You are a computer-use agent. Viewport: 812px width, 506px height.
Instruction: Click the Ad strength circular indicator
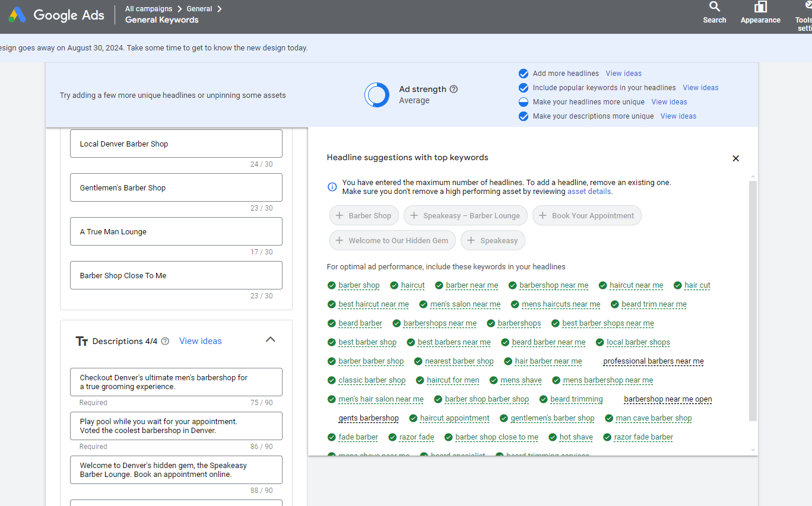(377, 95)
